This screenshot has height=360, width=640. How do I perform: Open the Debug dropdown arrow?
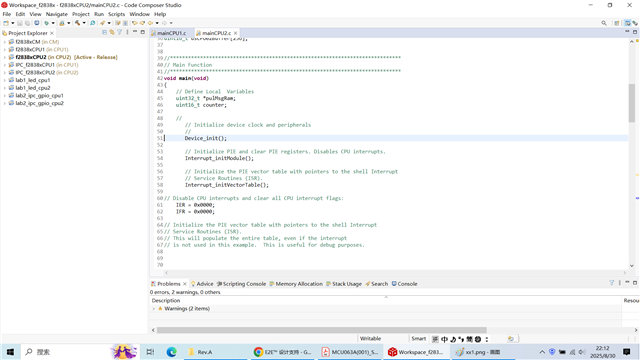coord(53,23)
